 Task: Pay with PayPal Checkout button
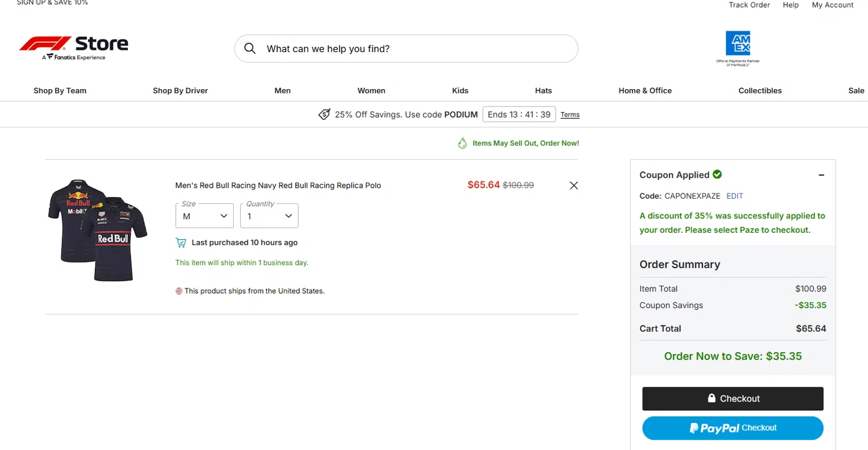[x=733, y=428]
